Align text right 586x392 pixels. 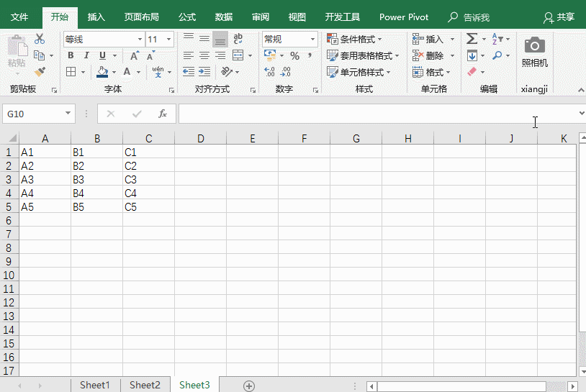click(220, 55)
